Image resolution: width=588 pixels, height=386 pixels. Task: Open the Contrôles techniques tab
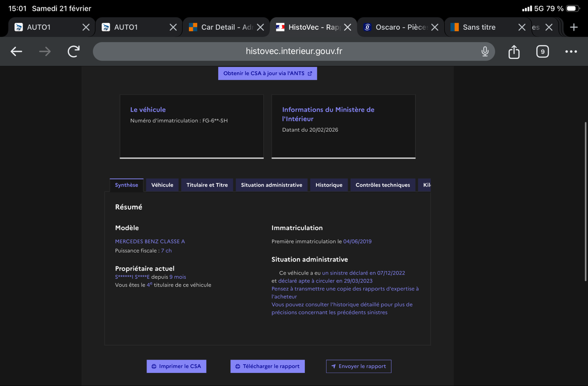382,185
